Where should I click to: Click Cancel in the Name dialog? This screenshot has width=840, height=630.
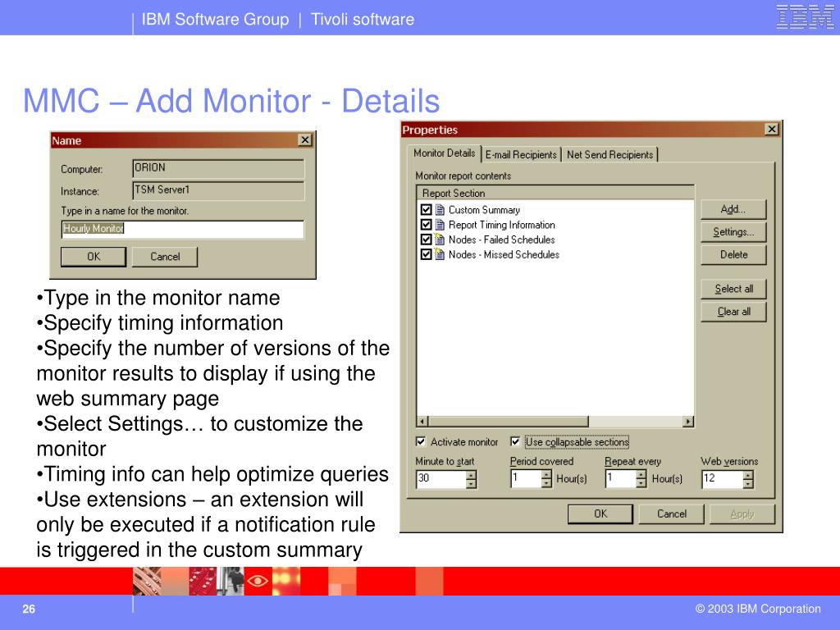pos(165,257)
